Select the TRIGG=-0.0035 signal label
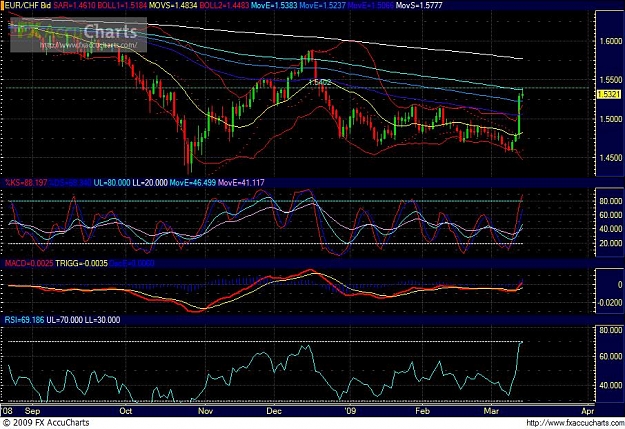 [x=81, y=264]
